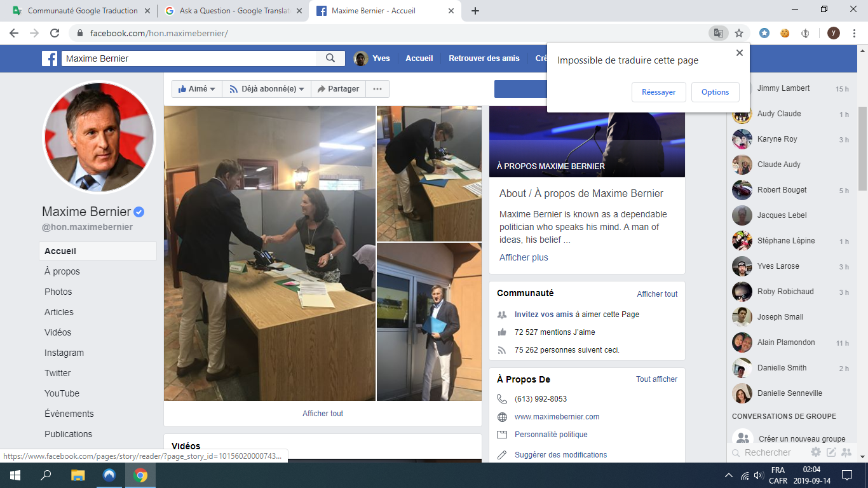This screenshot has height=488, width=868.
Task: Open Évènements in the sidebar
Action: point(69,414)
